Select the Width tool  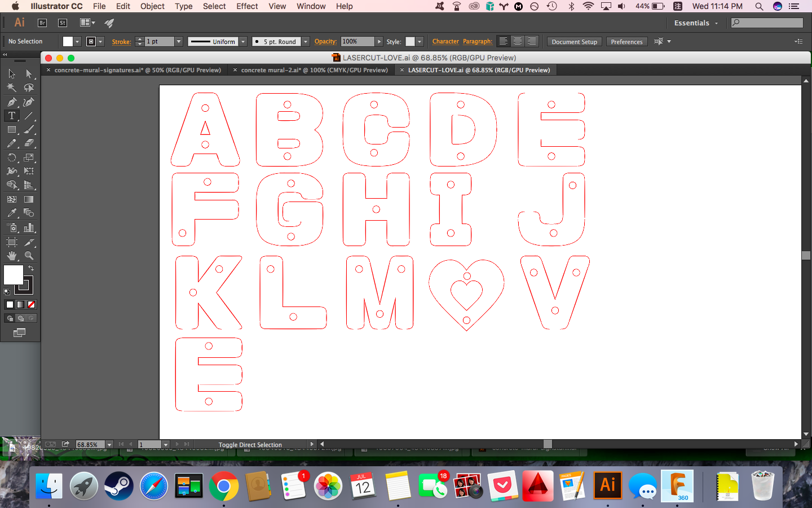(12, 171)
